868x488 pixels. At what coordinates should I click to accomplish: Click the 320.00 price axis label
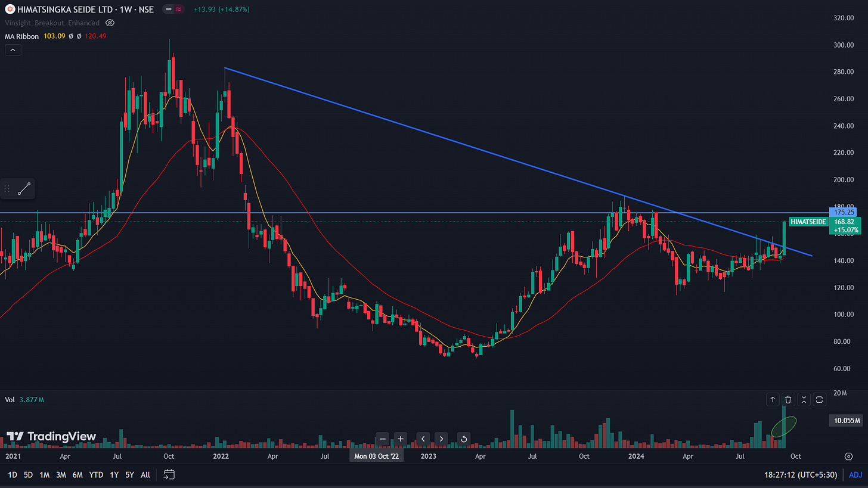(x=845, y=18)
